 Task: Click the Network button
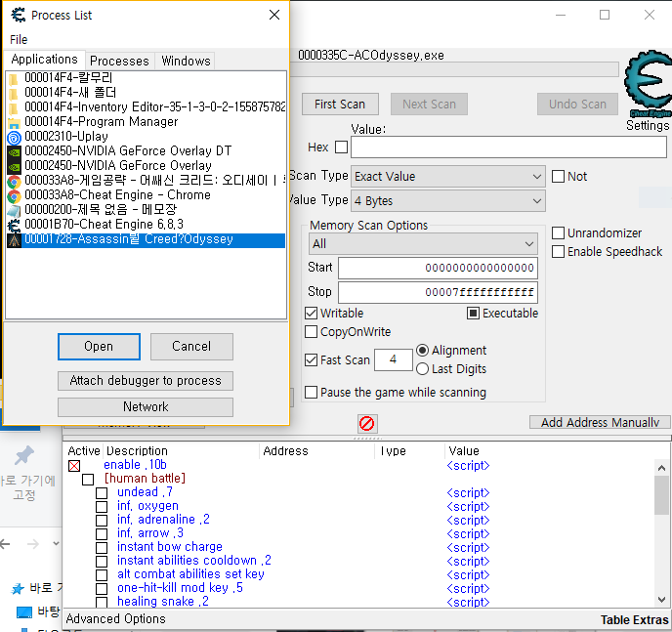146,407
